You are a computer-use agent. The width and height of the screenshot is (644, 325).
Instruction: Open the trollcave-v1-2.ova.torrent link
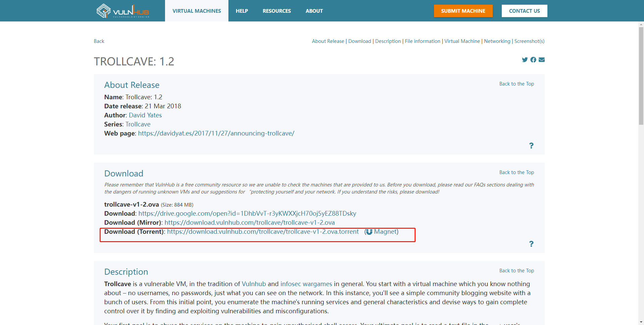point(263,232)
